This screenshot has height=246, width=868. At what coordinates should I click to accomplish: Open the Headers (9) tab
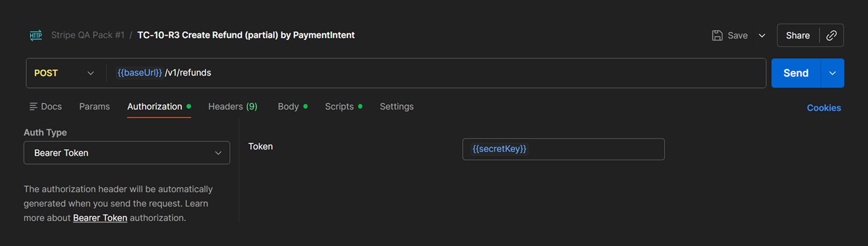233,107
